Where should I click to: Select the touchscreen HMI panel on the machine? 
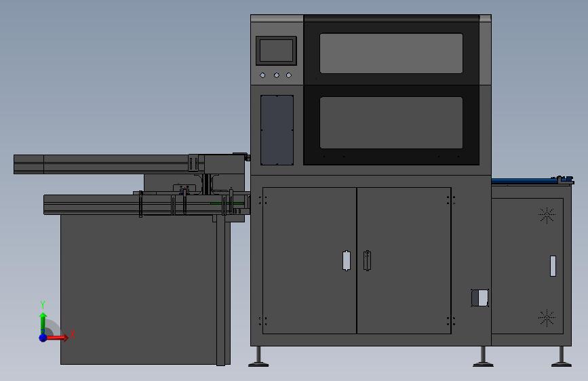[277, 51]
